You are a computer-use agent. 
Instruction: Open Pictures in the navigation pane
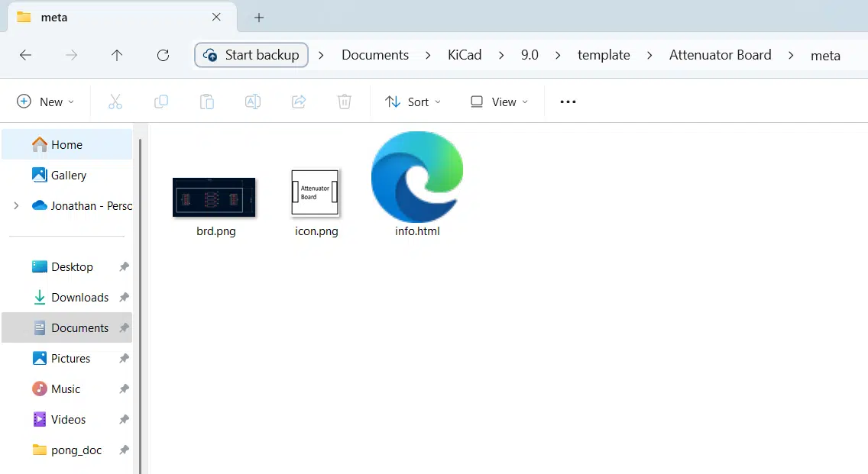[67, 359]
